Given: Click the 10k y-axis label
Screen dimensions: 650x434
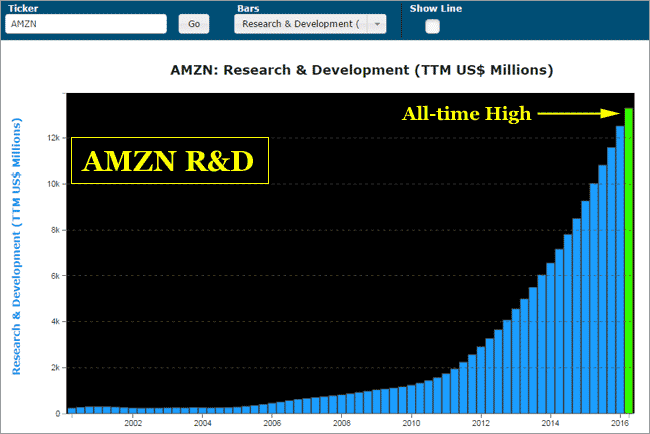Looking at the screenshot, I should 53,184.
